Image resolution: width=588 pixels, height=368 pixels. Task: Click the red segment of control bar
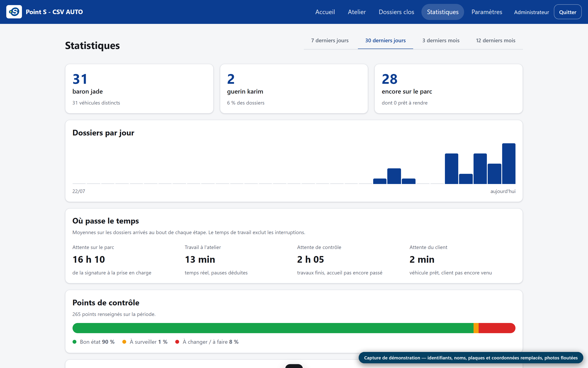[497, 328]
